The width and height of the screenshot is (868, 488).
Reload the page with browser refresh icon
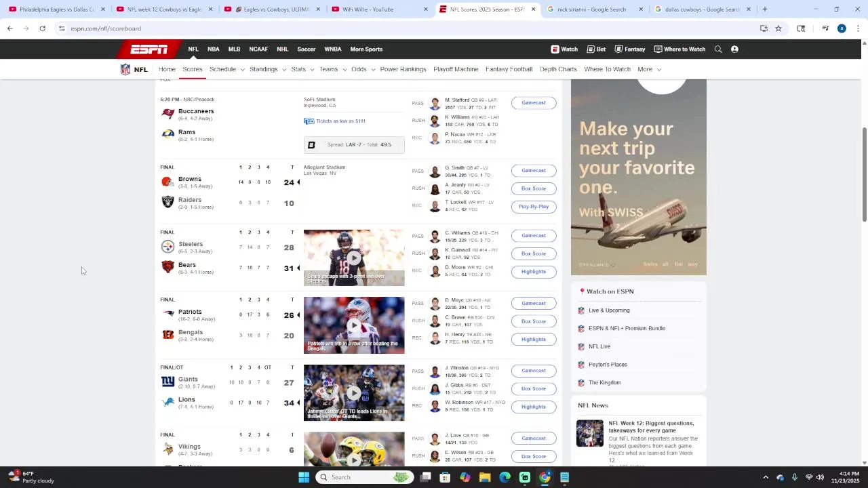coord(42,28)
